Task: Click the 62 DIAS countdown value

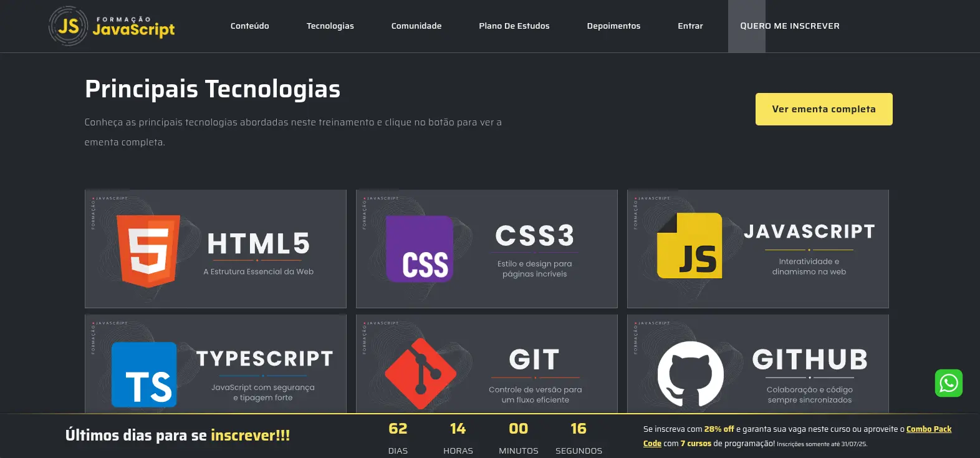Action: (x=398, y=429)
